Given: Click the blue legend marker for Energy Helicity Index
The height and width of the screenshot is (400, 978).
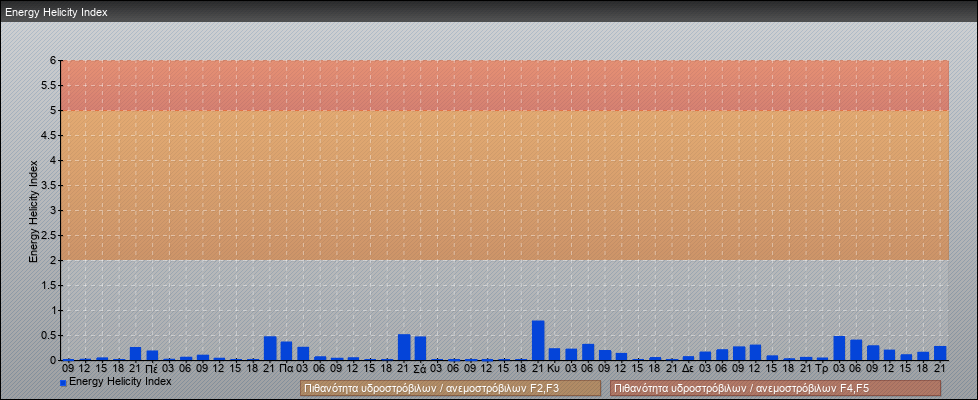Looking at the screenshot, I should point(63,383).
